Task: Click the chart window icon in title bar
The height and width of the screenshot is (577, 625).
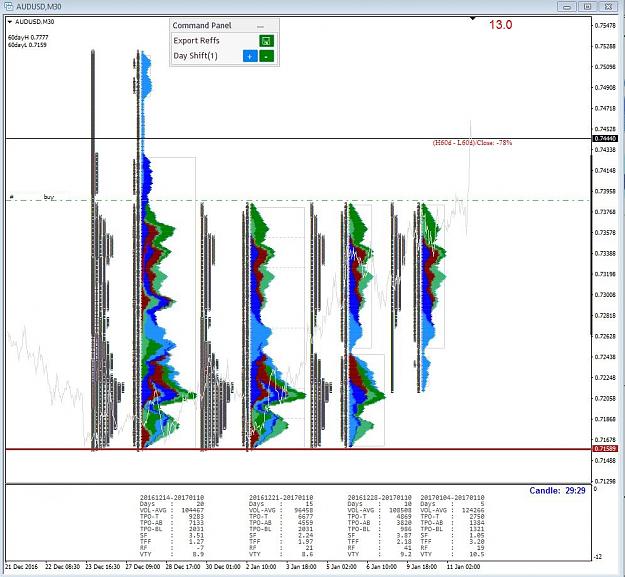Action: click(8, 6)
